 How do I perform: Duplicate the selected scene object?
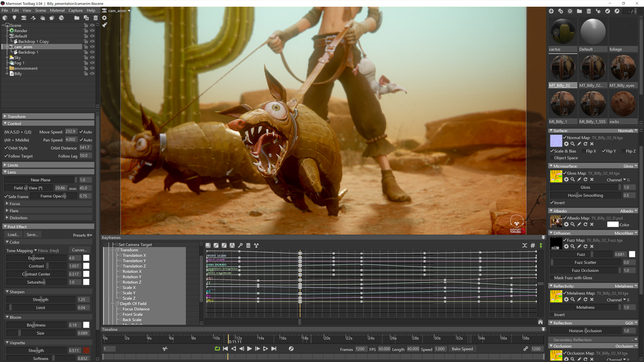(86, 18)
